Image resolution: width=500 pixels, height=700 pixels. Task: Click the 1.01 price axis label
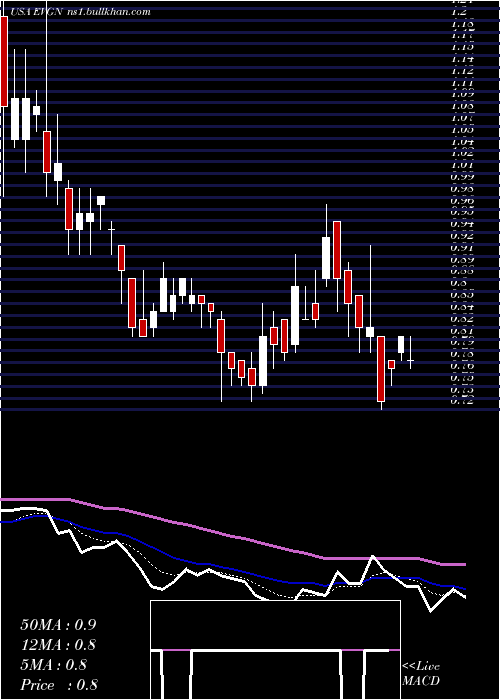[462, 165]
